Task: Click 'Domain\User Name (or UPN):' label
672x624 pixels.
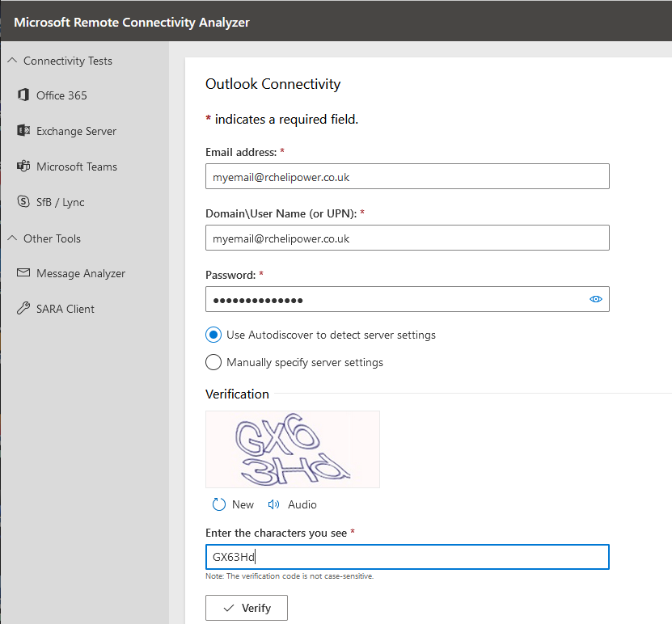Action: 281,213
